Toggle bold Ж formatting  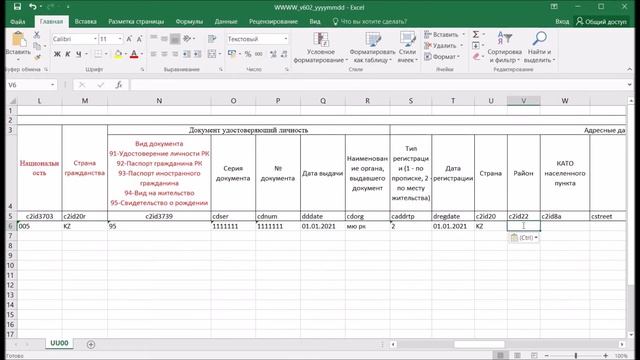(57, 54)
